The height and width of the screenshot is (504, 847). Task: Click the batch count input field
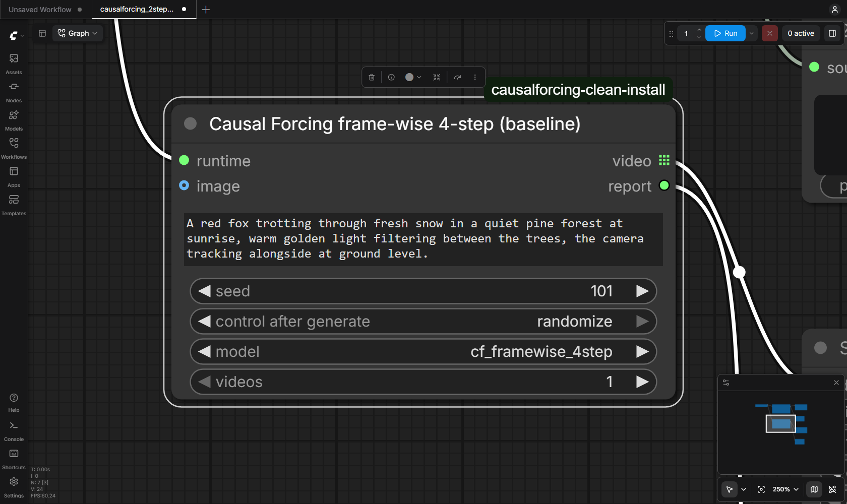(686, 33)
